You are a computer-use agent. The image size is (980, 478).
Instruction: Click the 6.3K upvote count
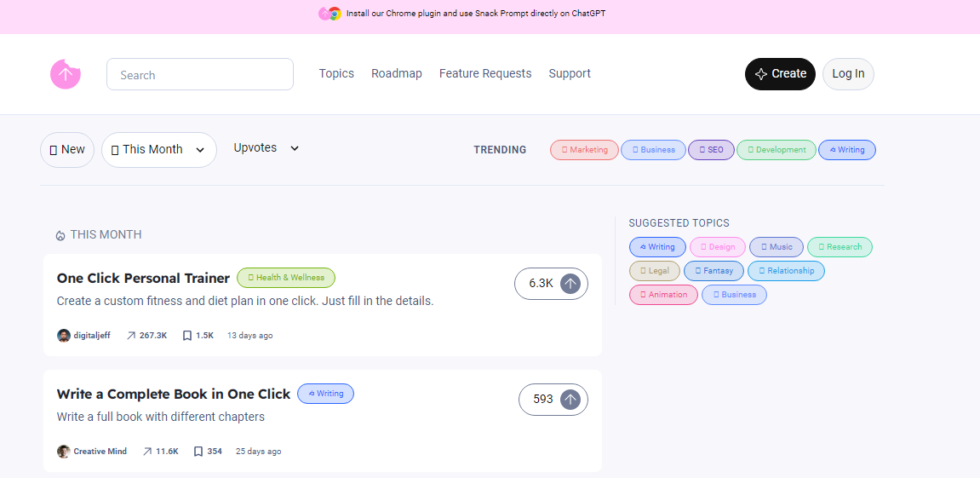tap(542, 284)
